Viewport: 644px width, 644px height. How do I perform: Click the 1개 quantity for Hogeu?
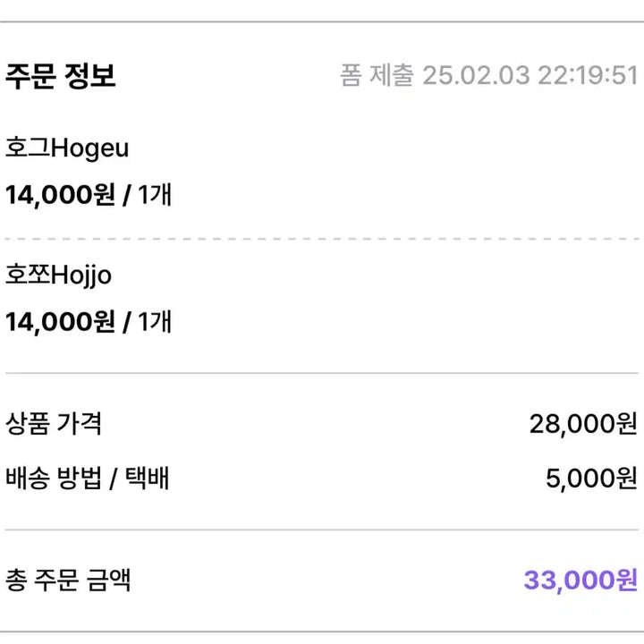point(154,194)
